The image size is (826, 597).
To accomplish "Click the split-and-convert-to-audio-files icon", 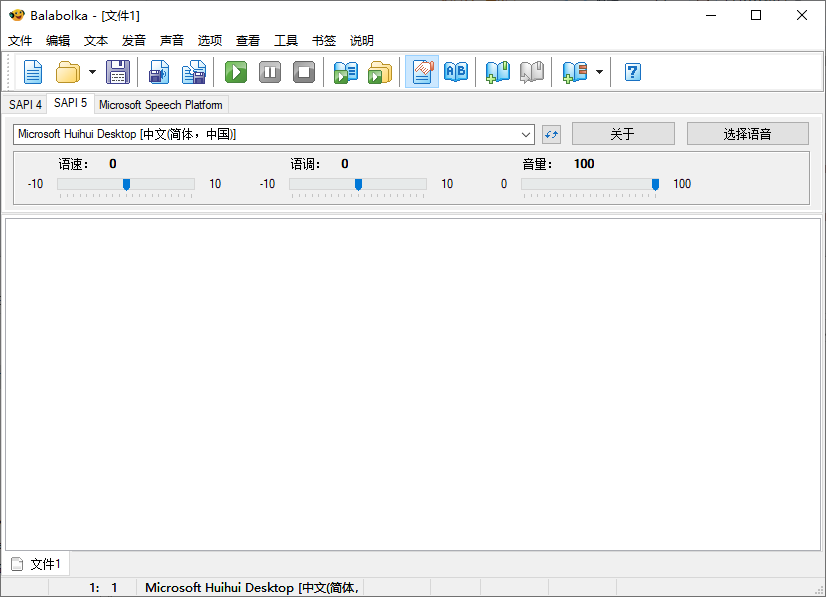I will tap(194, 72).
